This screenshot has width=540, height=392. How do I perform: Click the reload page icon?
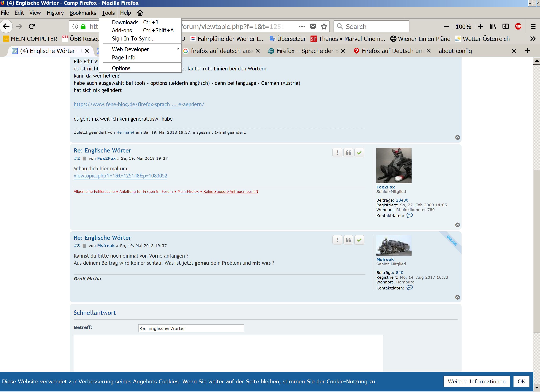pos(32,26)
